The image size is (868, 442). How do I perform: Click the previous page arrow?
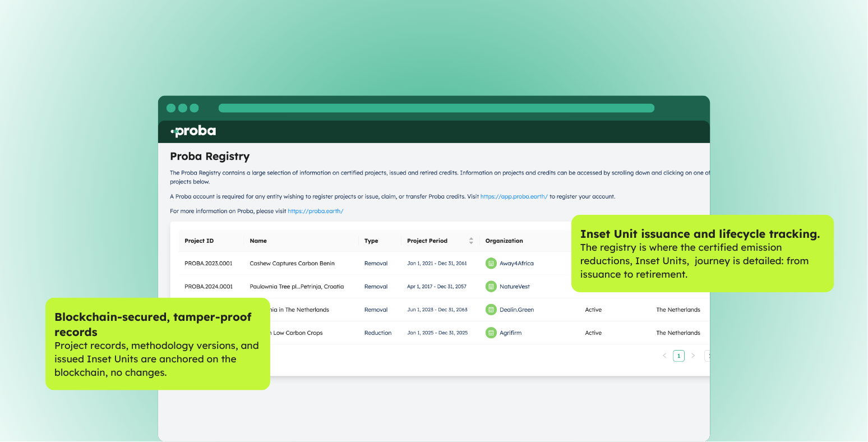pos(664,356)
